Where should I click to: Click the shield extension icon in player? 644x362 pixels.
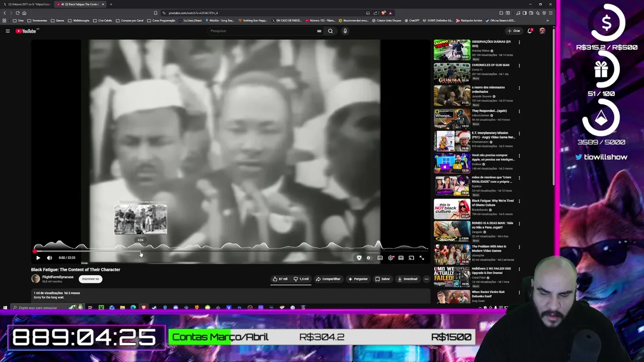tap(359, 258)
